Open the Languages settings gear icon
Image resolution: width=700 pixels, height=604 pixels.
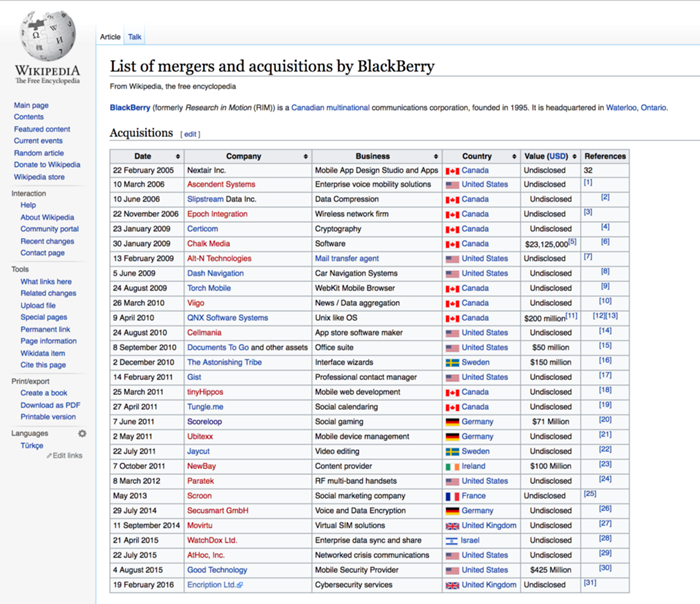pyautogui.click(x=82, y=433)
